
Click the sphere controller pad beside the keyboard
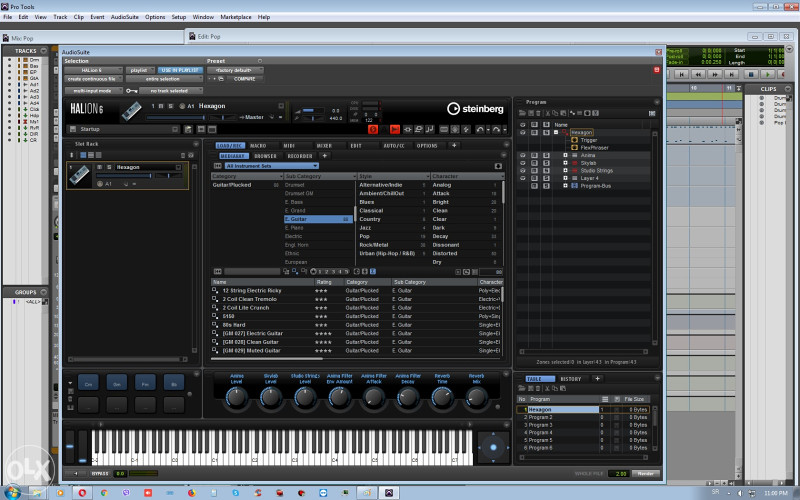[493, 447]
